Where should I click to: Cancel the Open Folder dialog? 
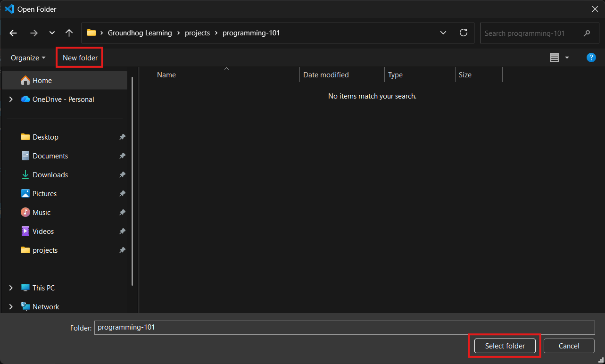point(569,346)
